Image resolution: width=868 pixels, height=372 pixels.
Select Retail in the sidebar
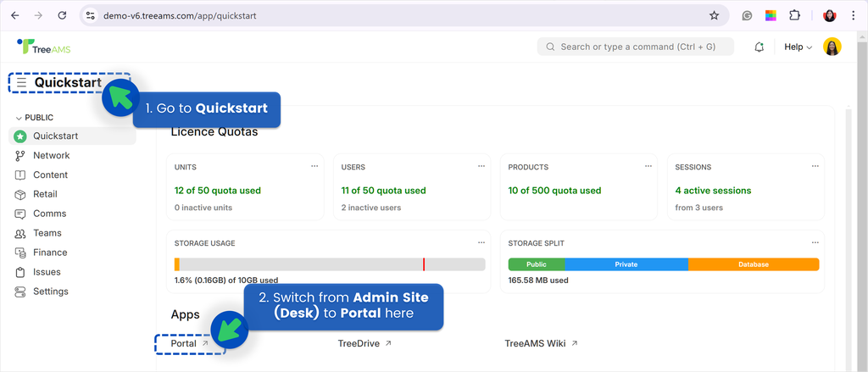(x=73, y=194)
